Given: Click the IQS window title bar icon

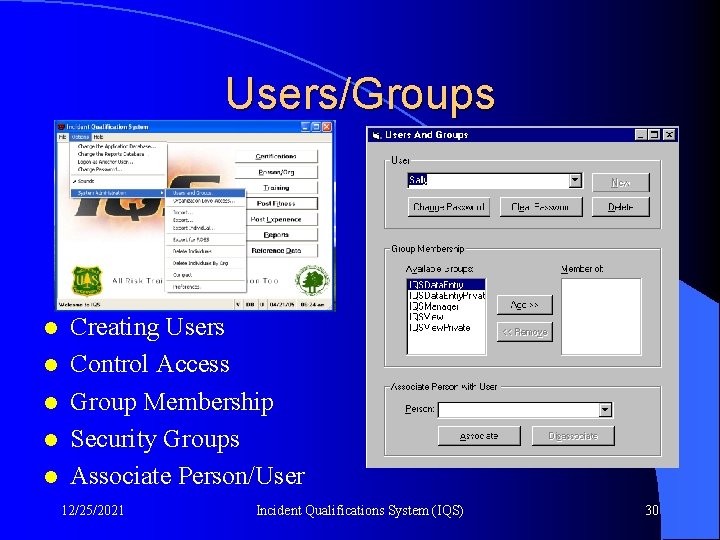Looking at the screenshot, I should [61, 127].
